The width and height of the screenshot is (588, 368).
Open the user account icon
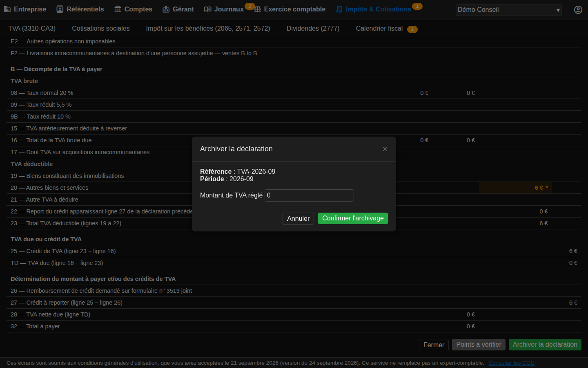[578, 10]
